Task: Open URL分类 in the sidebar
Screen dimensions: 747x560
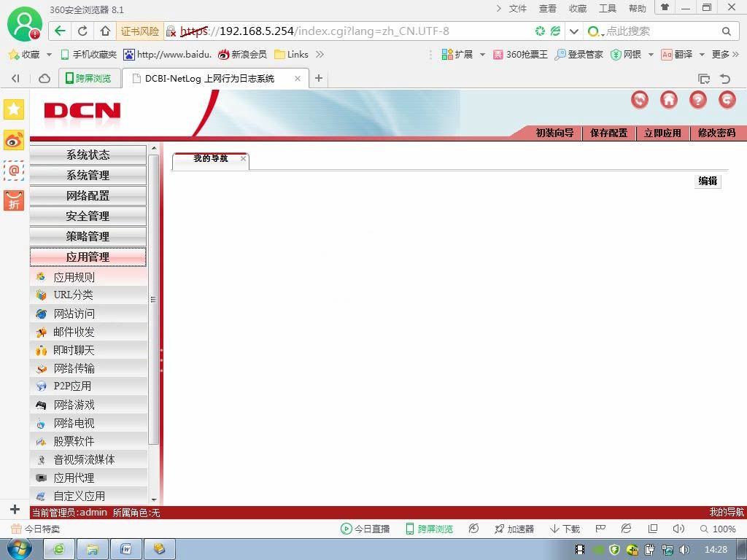Action: click(88, 295)
